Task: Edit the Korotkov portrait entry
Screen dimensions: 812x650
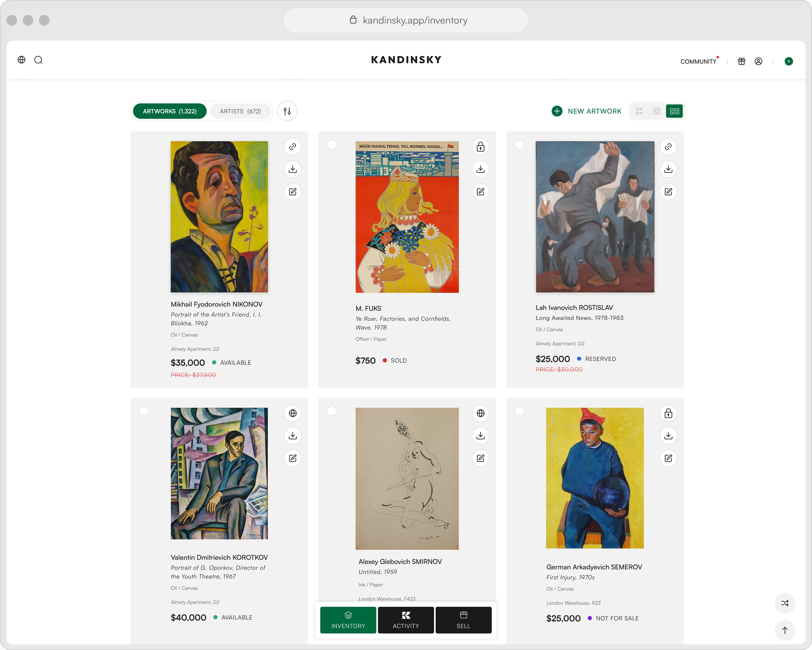Action: pyautogui.click(x=293, y=458)
